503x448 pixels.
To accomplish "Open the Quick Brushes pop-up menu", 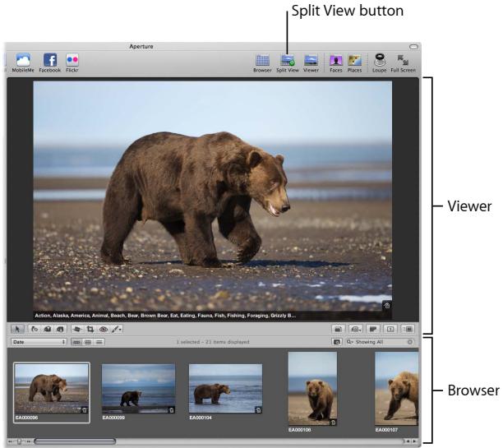I will point(117,329).
